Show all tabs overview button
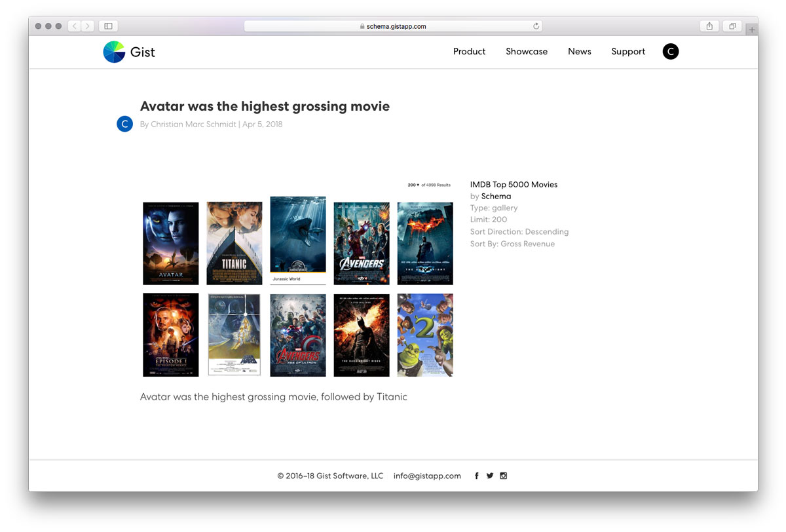 tap(732, 26)
